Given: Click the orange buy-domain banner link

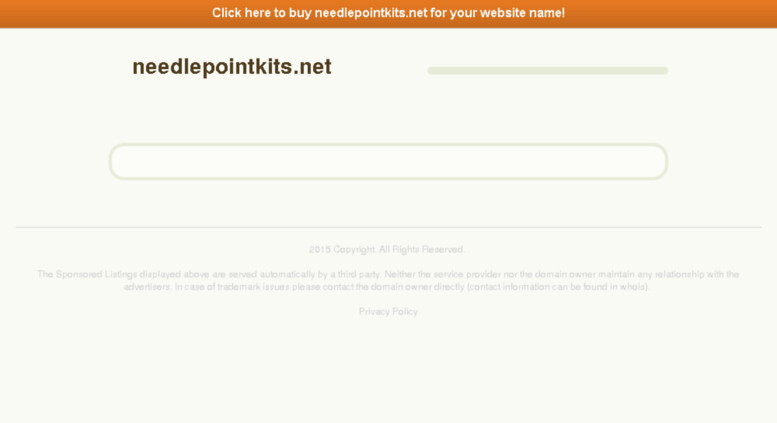Looking at the screenshot, I should [388, 13].
